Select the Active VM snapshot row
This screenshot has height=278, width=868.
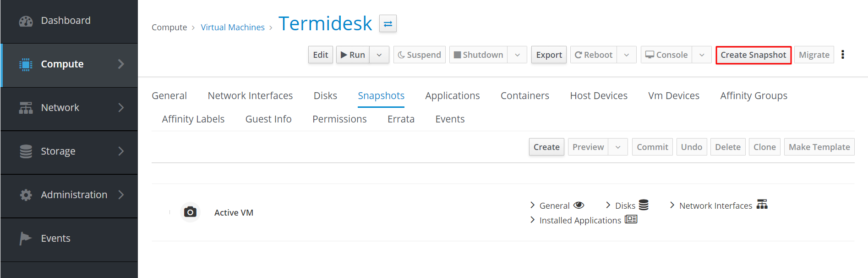tap(234, 212)
